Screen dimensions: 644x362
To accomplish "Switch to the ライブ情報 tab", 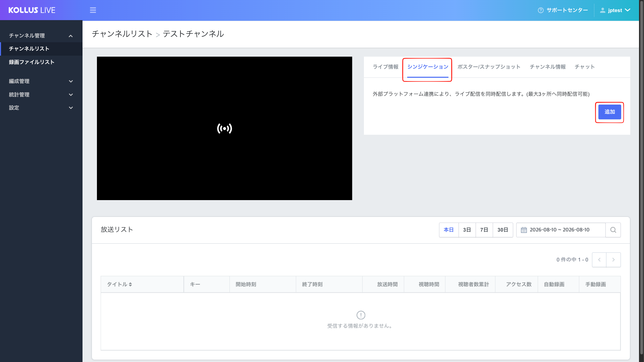I will [x=385, y=67].
